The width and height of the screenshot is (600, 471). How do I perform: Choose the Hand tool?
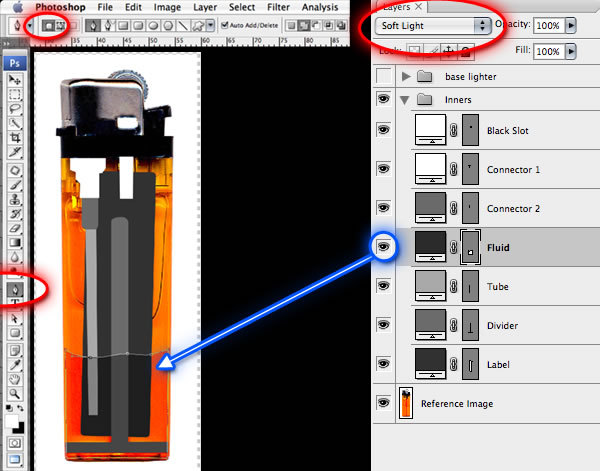[x=15, y=379]
